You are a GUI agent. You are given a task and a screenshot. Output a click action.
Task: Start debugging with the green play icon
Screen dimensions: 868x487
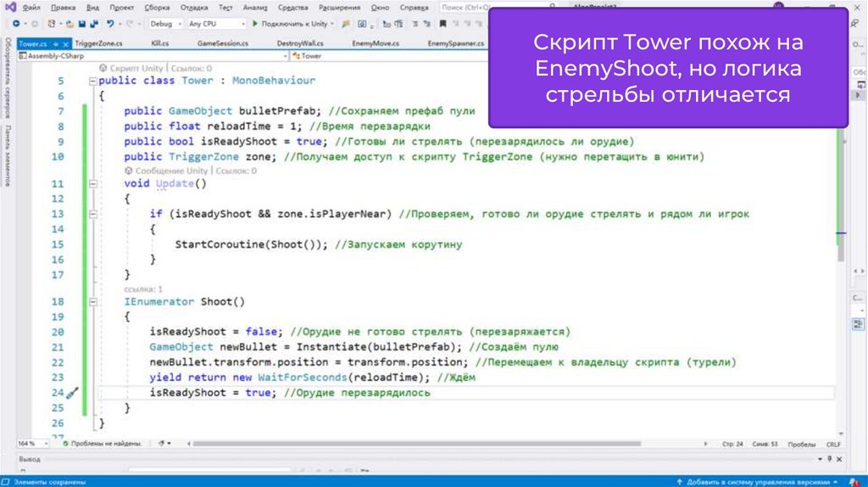pos(254,24)
